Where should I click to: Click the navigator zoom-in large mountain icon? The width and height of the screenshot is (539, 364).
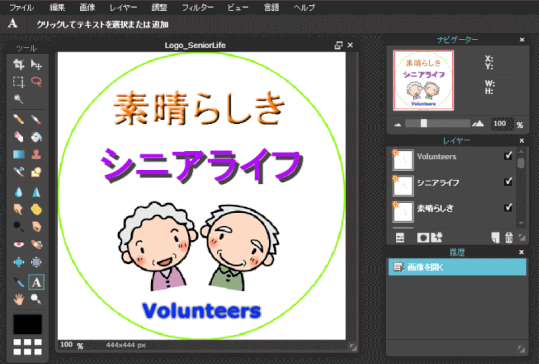478,123
